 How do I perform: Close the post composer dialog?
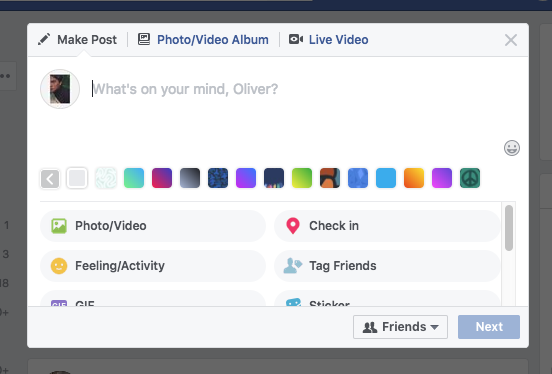[x=511, y=40]
